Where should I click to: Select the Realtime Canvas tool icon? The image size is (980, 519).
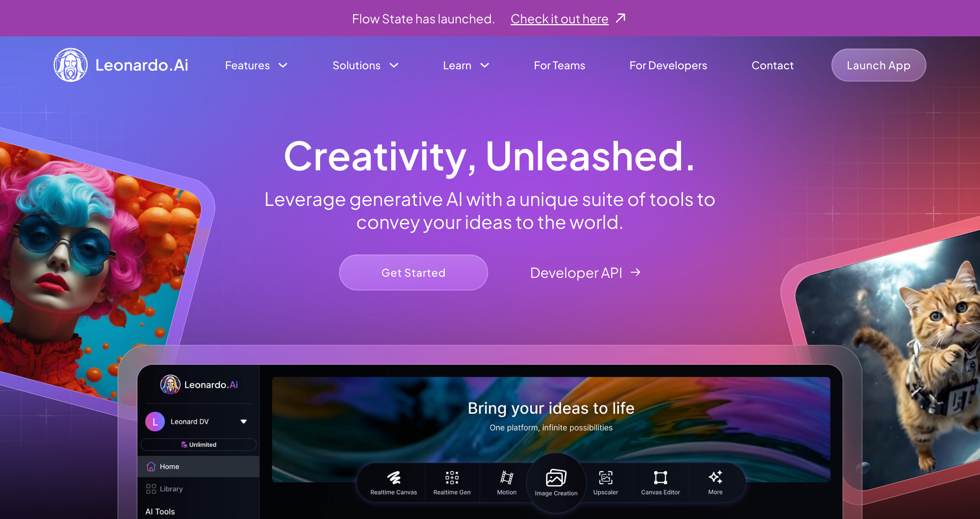point(393,478)
